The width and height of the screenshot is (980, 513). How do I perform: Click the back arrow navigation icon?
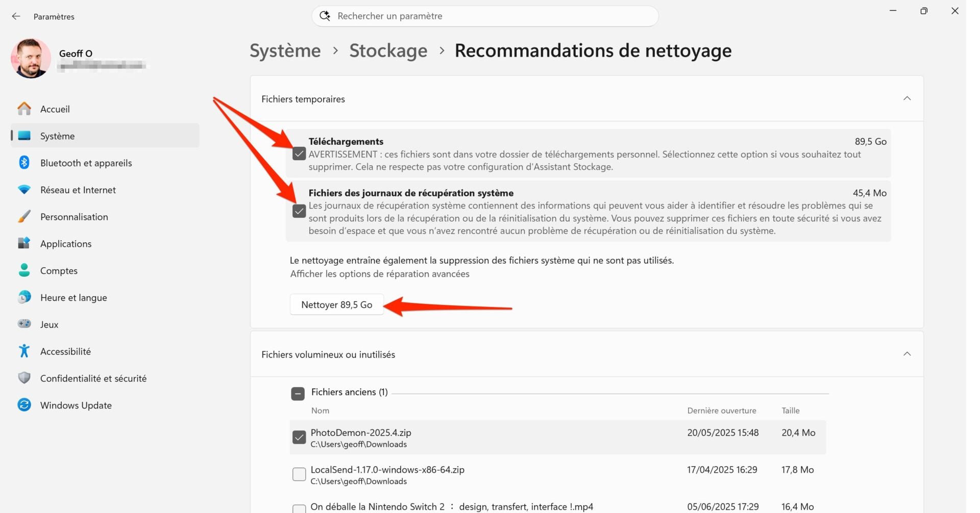(x=16, y=16)
